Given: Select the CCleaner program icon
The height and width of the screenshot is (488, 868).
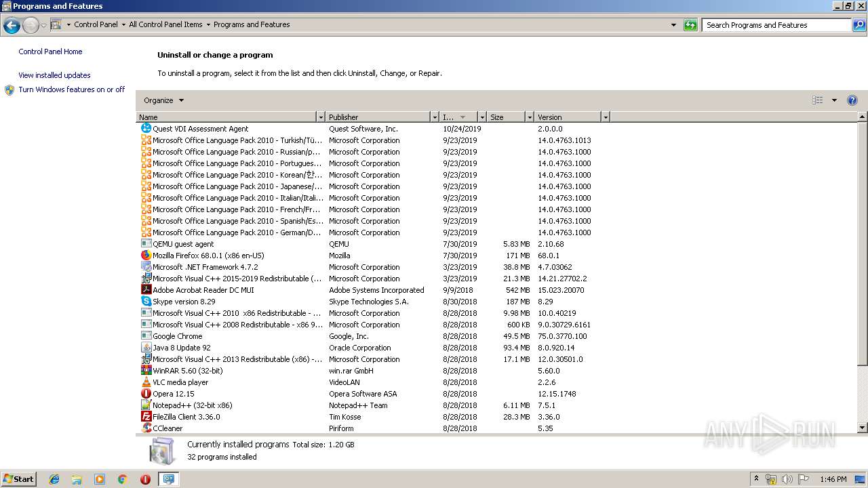Looking at the screenshot, I should point(146,428).
